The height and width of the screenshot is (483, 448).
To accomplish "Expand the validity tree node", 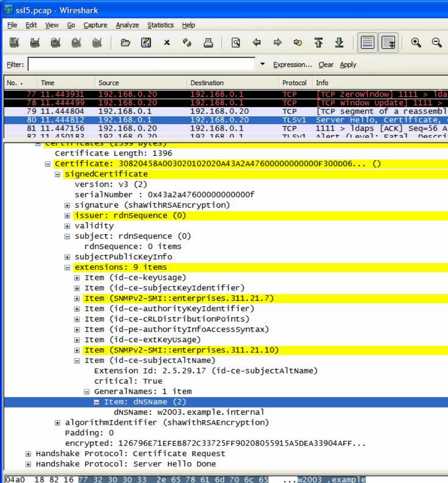I will coord(67,226).
